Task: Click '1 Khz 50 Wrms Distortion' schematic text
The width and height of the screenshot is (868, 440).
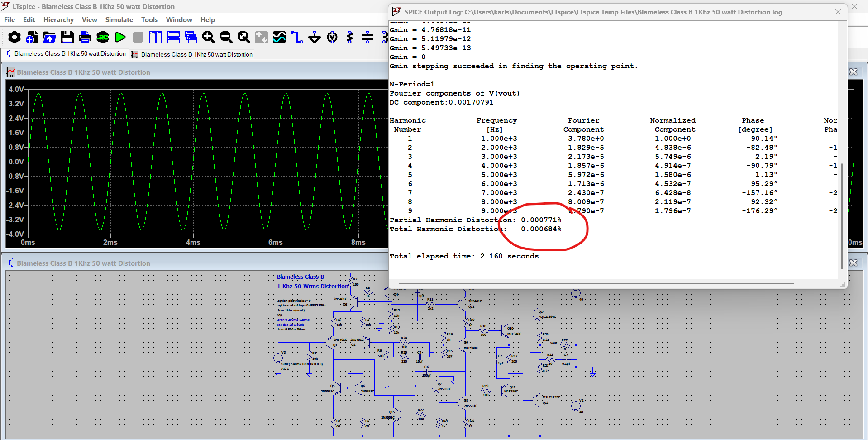Action: click(x=313, y=286)
